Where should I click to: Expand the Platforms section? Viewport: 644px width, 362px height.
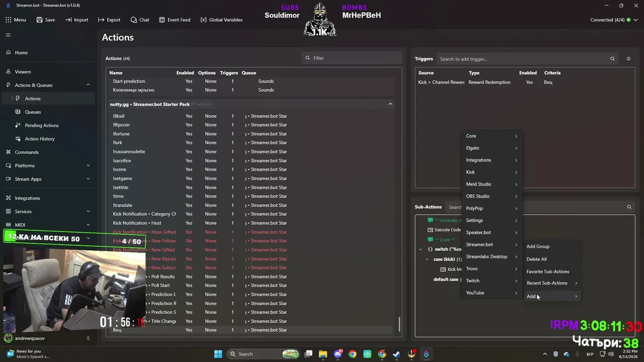point(88,165)
